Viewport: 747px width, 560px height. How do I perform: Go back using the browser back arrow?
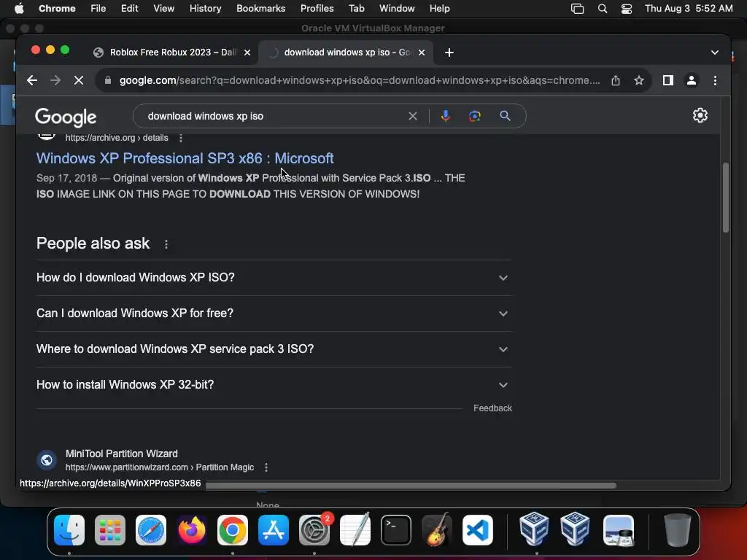pos(32,80)
